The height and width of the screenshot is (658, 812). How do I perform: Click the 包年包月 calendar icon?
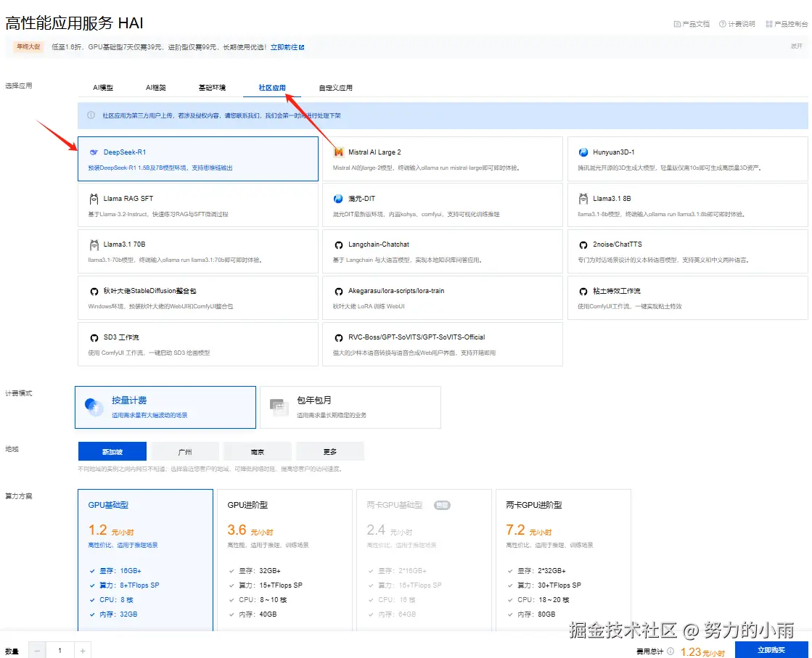tap(279, 408)
